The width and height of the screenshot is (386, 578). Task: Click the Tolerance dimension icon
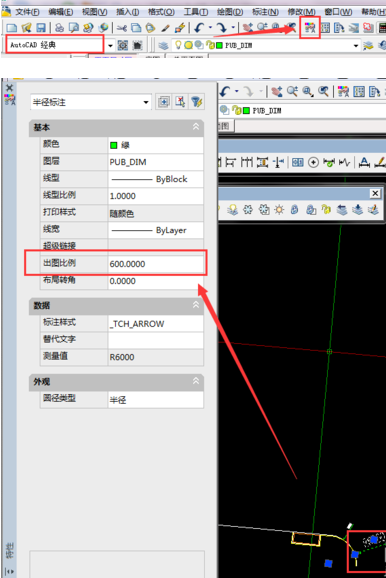(298, 162)
